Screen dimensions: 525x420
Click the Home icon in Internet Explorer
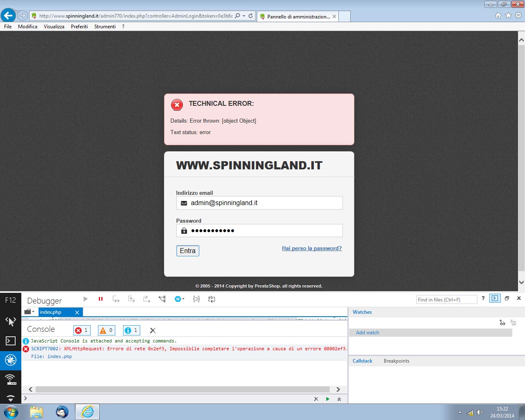tap(498, 15)
